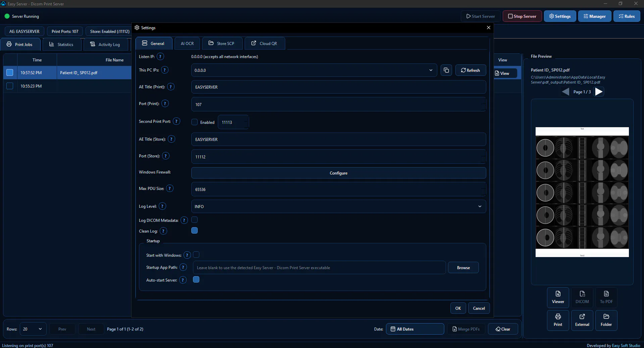
Task: Uncheck the 10:57:52 PM print job row
Action: pyautogui.click(x=10, y=72)
